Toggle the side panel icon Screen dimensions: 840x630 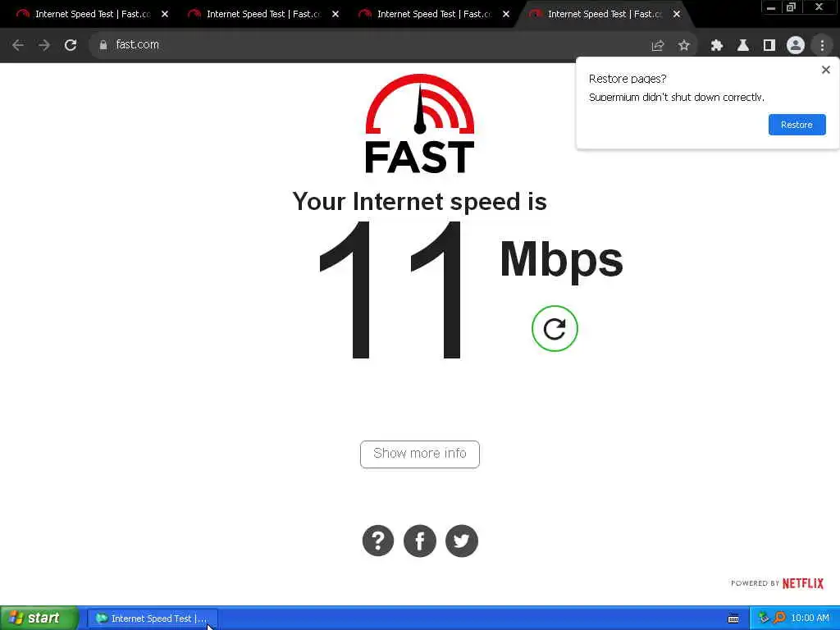(x=769, y=46)
